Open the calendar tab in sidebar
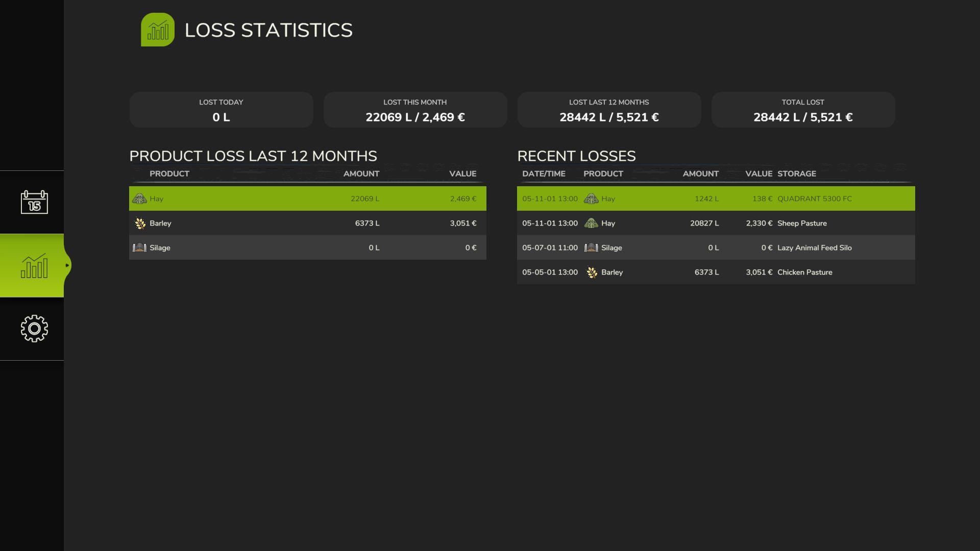 (34, 203)
